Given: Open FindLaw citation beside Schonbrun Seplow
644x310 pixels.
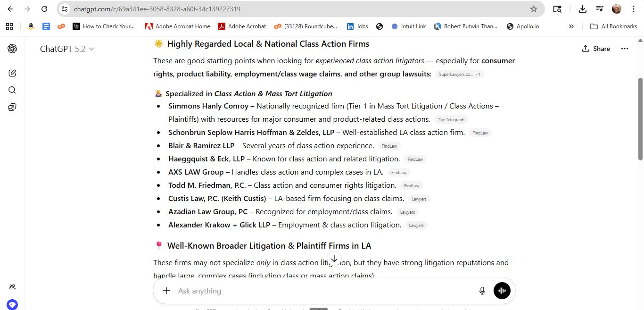Looking at the screenshot, I should click(x=480, y=133).
